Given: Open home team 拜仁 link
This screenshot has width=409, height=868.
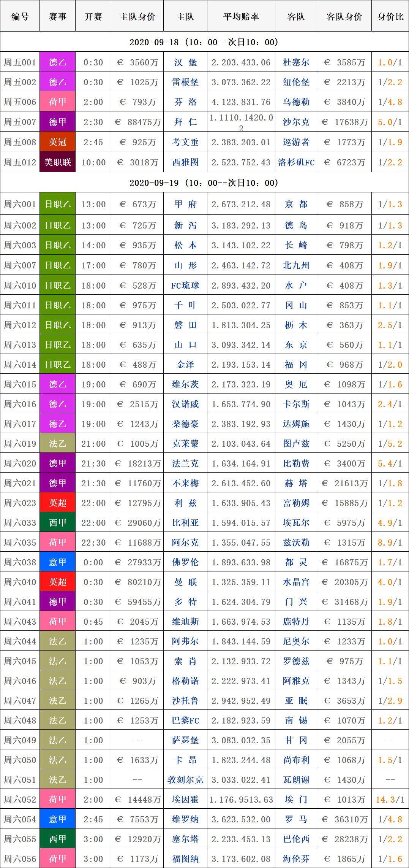Looking at the screenshot, I should click(x=185, y=122).
